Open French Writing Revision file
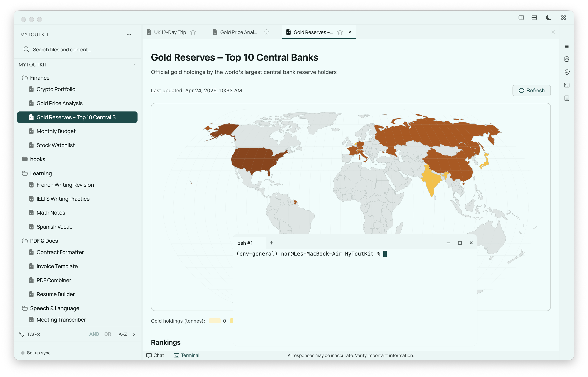Screen dimensions: 588x377 pyautogui.click(x=65, y=185)
